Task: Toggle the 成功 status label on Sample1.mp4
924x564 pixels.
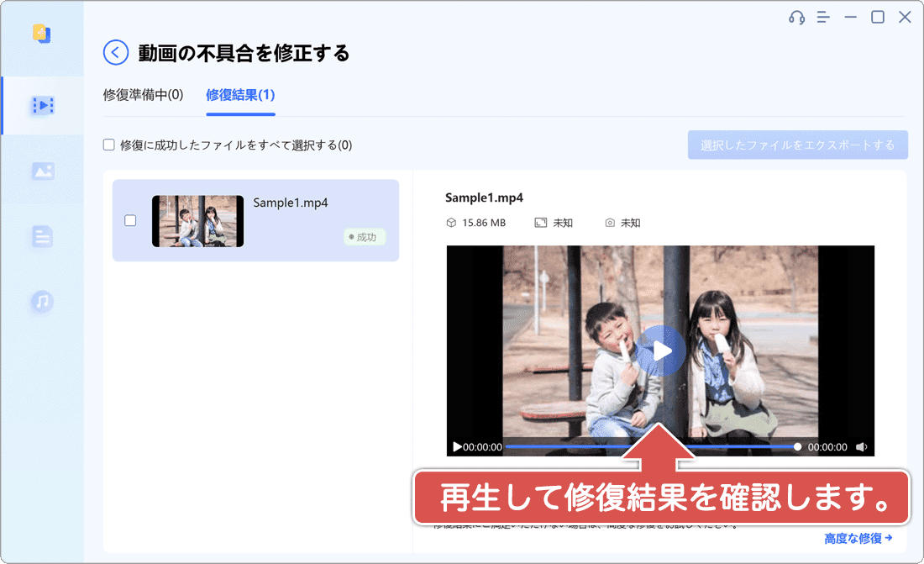Action: 365,237
